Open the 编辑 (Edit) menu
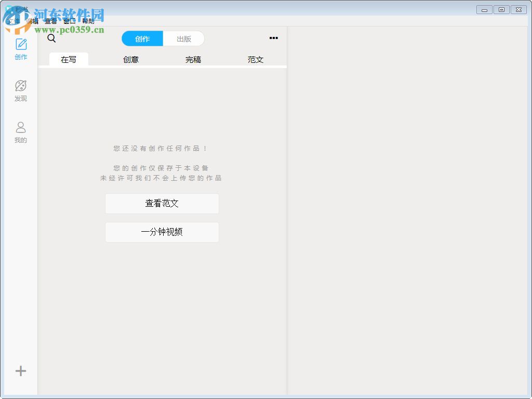532x399 pixels. (32, 21)
